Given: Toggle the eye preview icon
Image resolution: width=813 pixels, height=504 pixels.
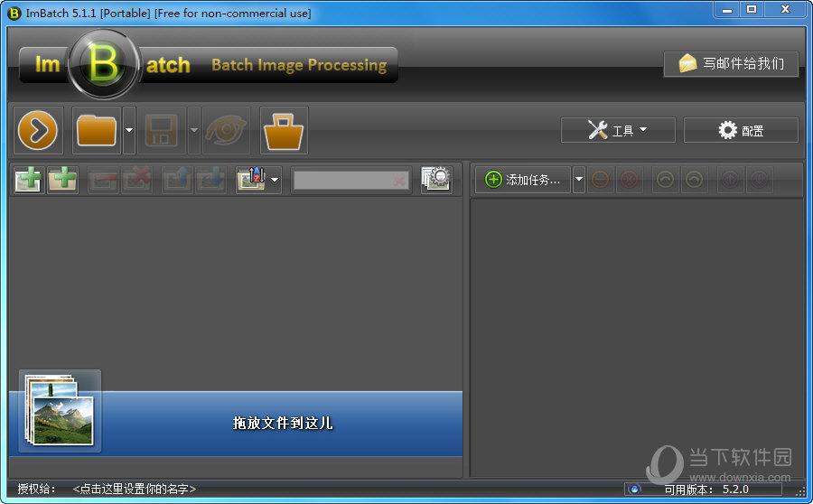Looking at the screenshot, I should (226, 130).
